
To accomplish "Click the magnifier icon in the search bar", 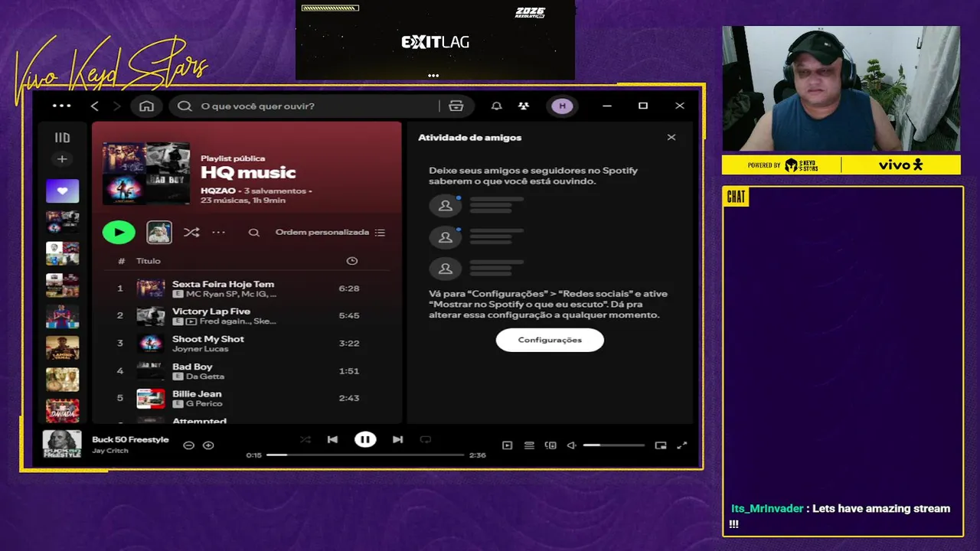I will tap(185, 106).
